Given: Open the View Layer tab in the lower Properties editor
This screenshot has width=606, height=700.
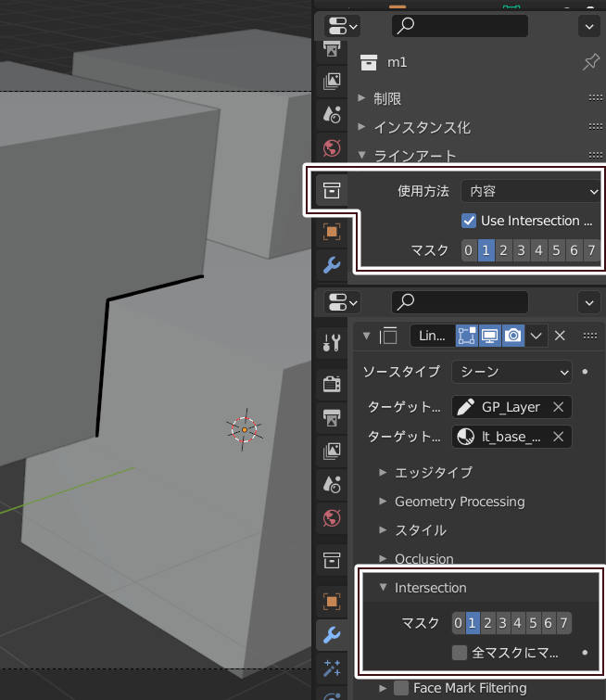Looking at the screenshot, I should tap(332, 451).
